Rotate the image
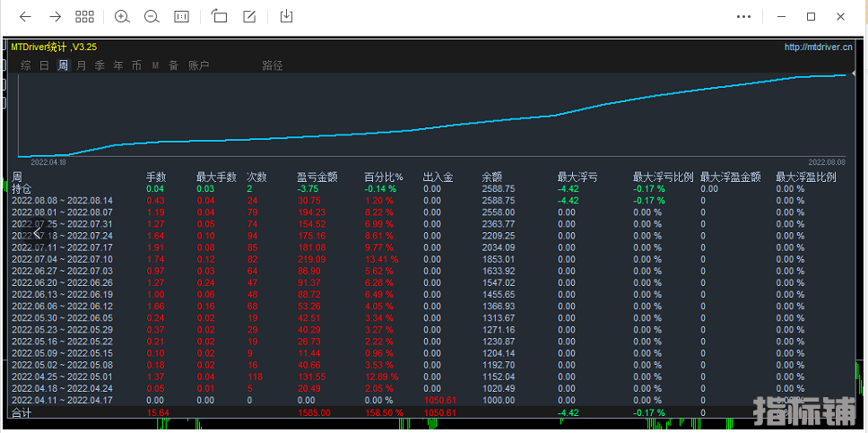 (x=220, y=16)
